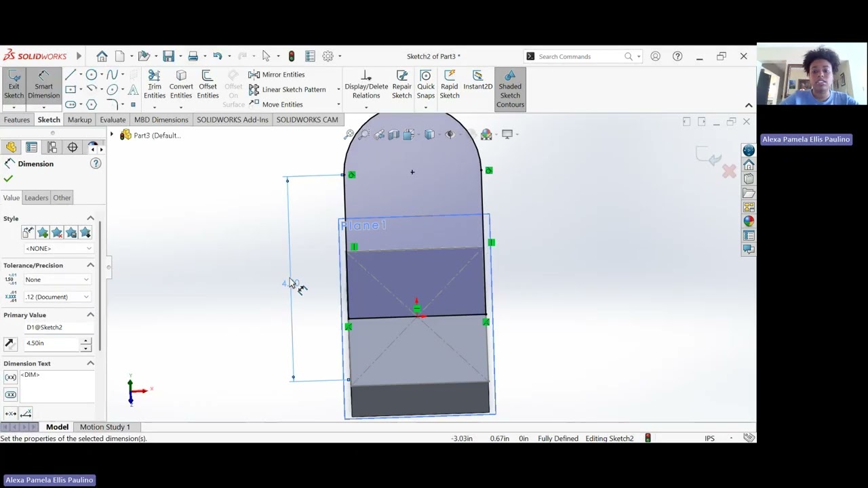Collapse the Tolerance/Precision section

tap(90, 265)
